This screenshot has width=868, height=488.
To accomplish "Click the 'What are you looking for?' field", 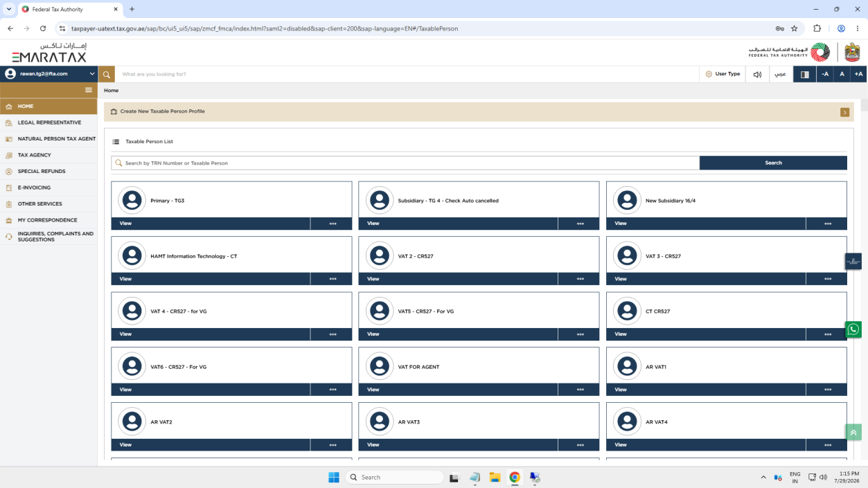I will (x=407, y=74).
